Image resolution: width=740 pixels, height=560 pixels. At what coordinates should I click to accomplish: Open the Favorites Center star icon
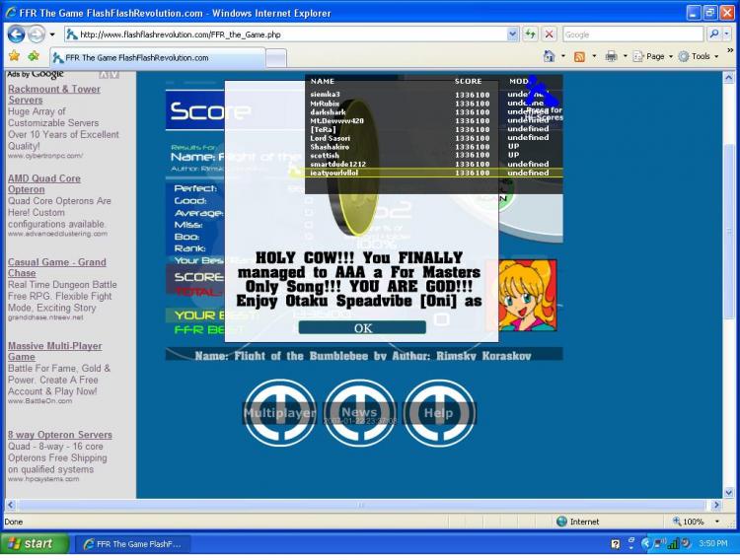point(14,56)
